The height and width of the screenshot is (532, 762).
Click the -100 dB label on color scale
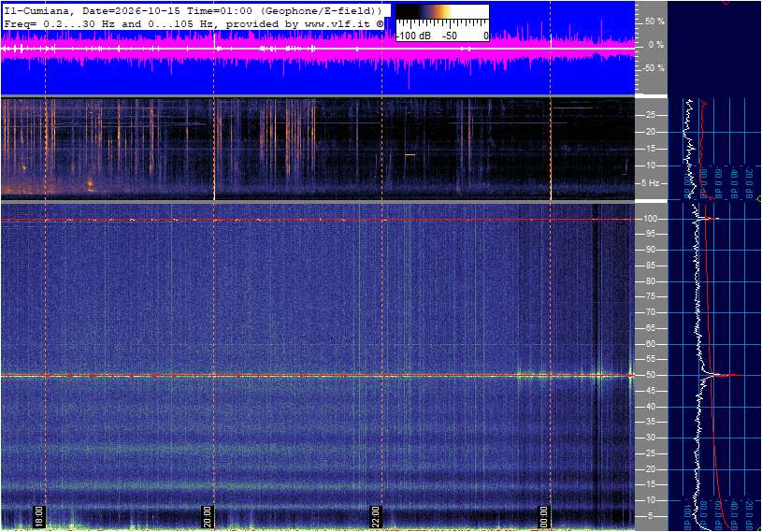coord(413,36)
